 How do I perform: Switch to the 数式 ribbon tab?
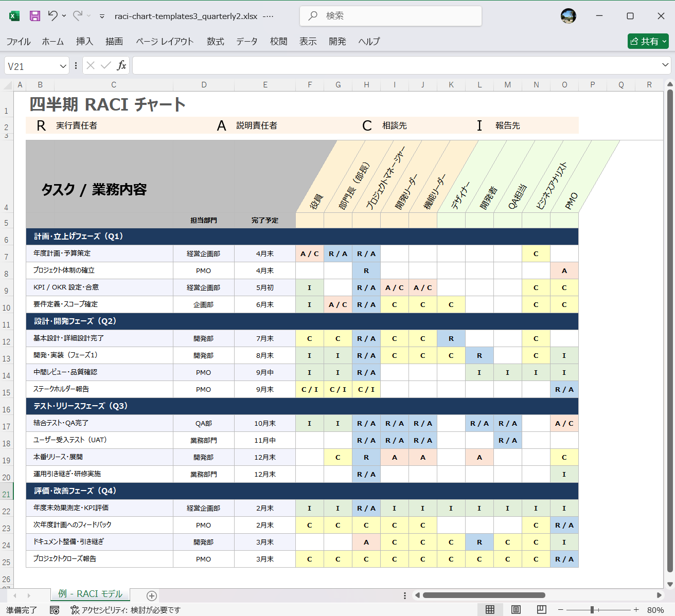click(216, 42)
